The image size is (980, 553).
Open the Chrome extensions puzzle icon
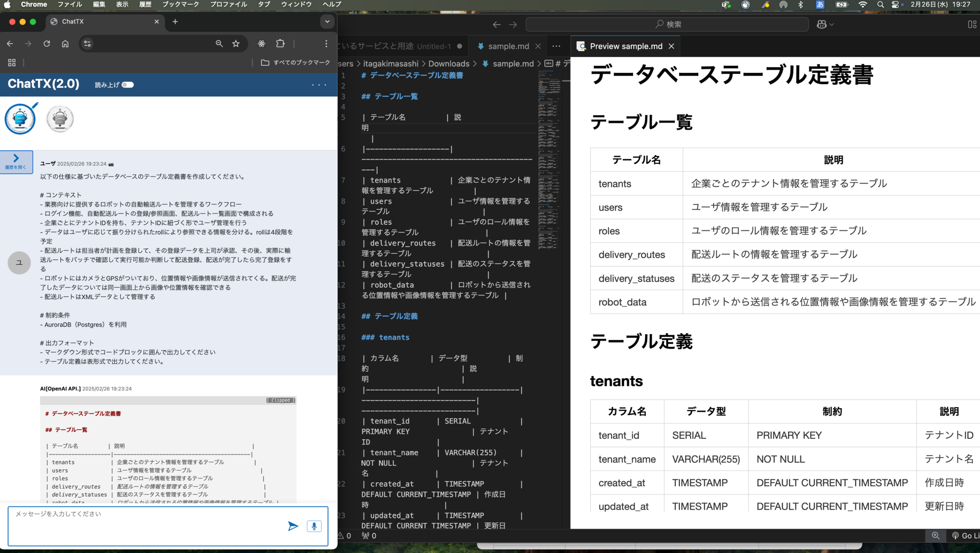[x=280, y=44]
